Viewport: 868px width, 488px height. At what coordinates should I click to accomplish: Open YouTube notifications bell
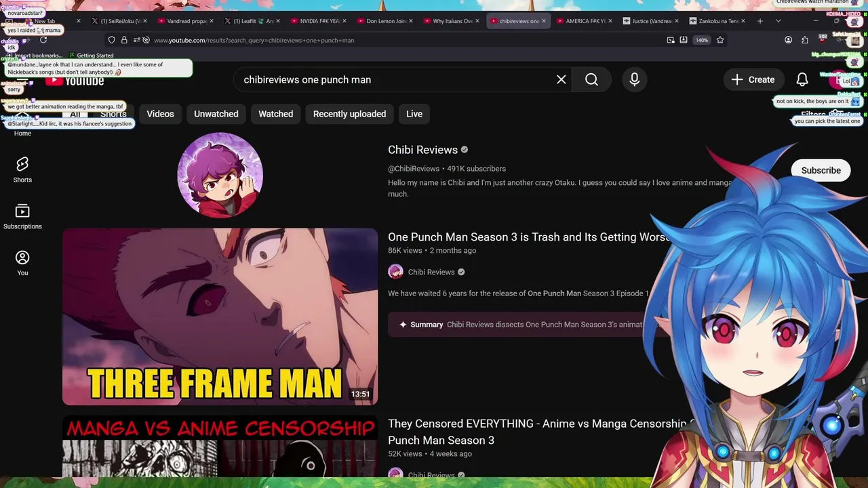802,79
